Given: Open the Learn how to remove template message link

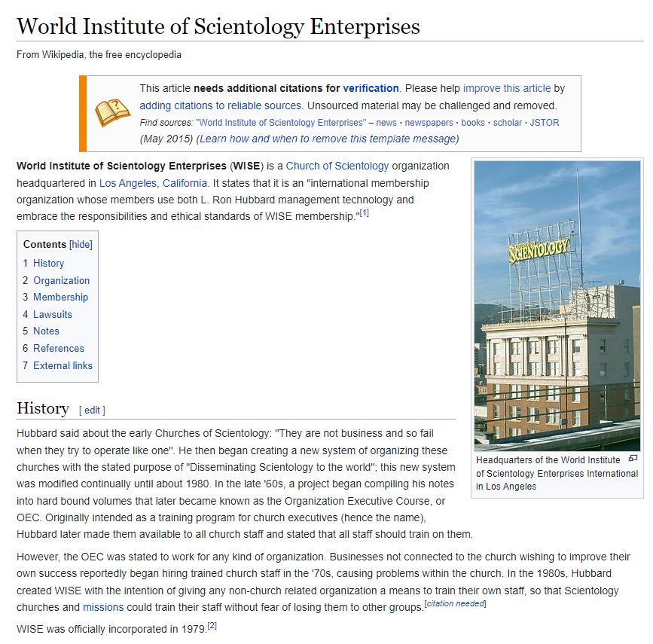Looking at the screenshot, I should [x=328, y=139].
